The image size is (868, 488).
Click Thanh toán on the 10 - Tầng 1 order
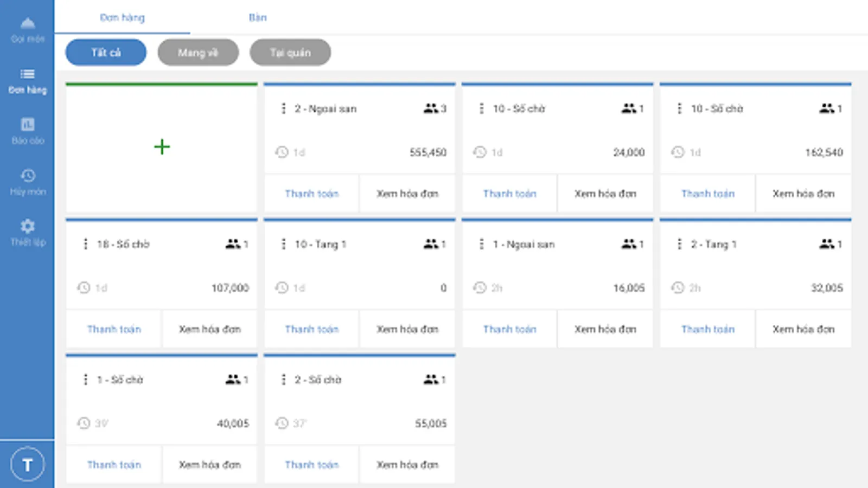(311, 329)
